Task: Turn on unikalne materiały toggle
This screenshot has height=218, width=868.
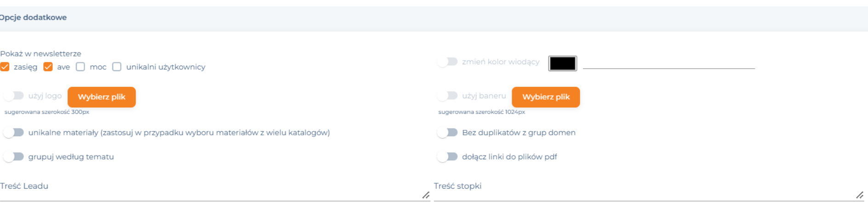Action: (x=13, y=133)
